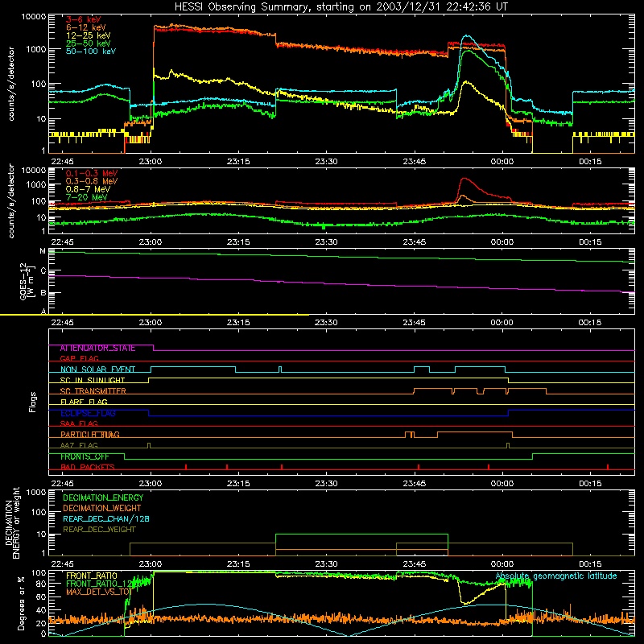Click the 00:00 tick label under GOES panel
Screen dimensions: 644x644
coord(502,323)
